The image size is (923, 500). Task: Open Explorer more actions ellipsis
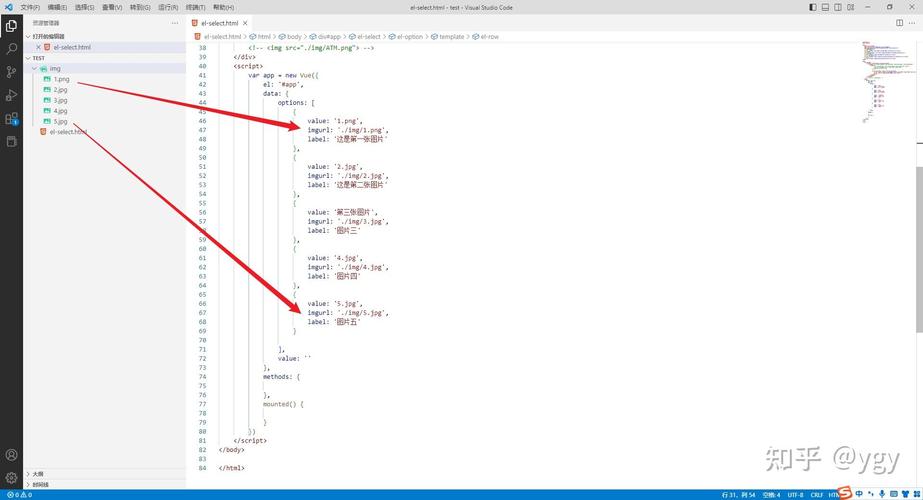(175, 23)
